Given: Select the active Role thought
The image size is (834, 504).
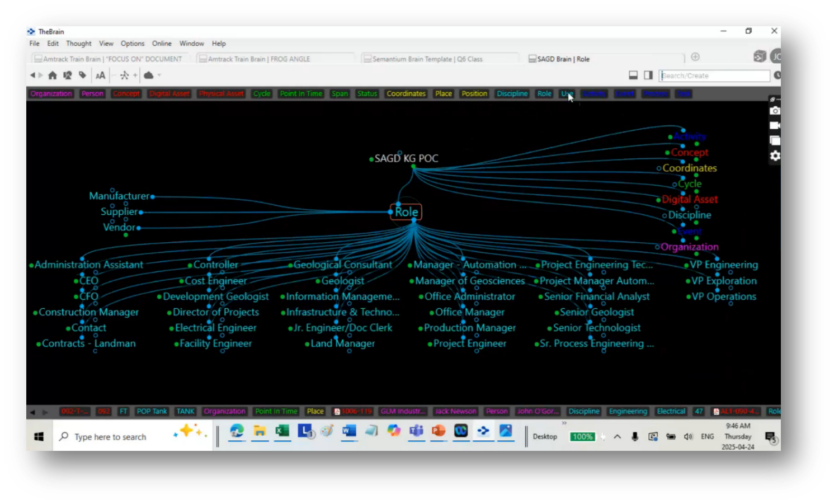Looking at the screenshot, I should [x=406, y=212].
